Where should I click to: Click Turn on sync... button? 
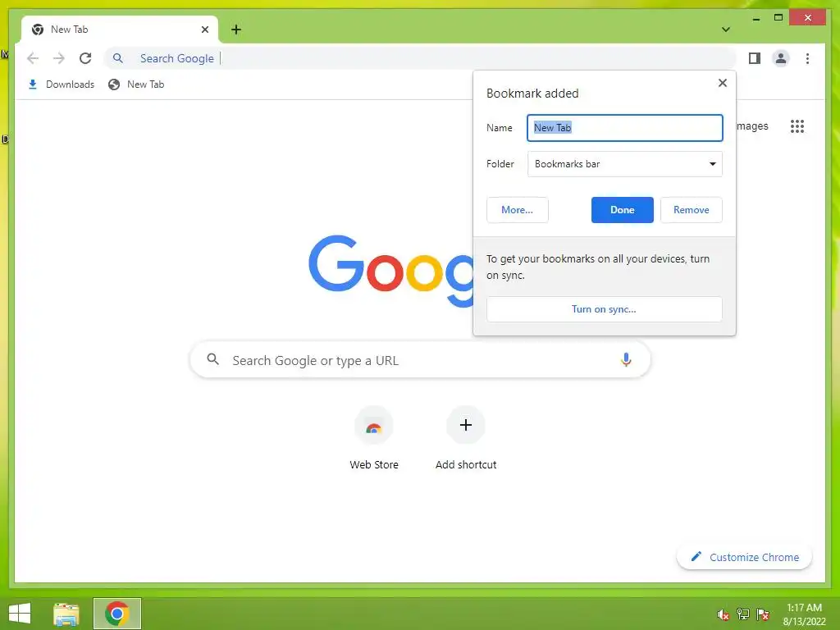[604, 309]
